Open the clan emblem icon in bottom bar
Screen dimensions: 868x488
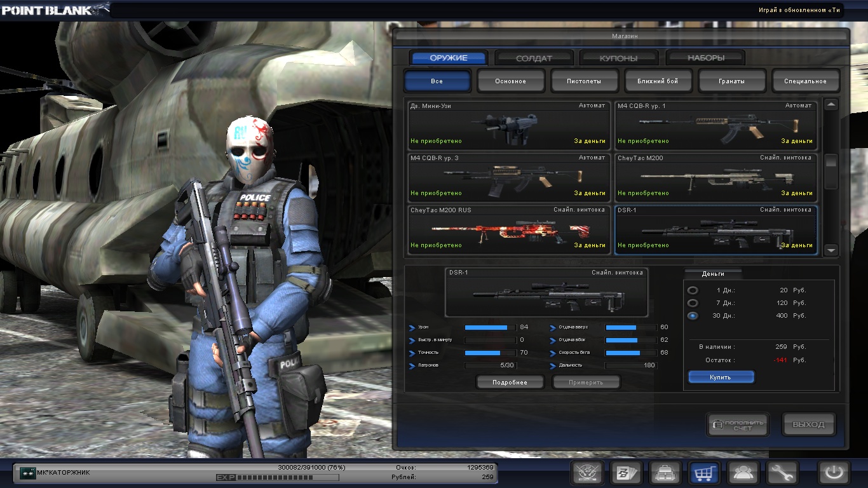coord(587,473)
